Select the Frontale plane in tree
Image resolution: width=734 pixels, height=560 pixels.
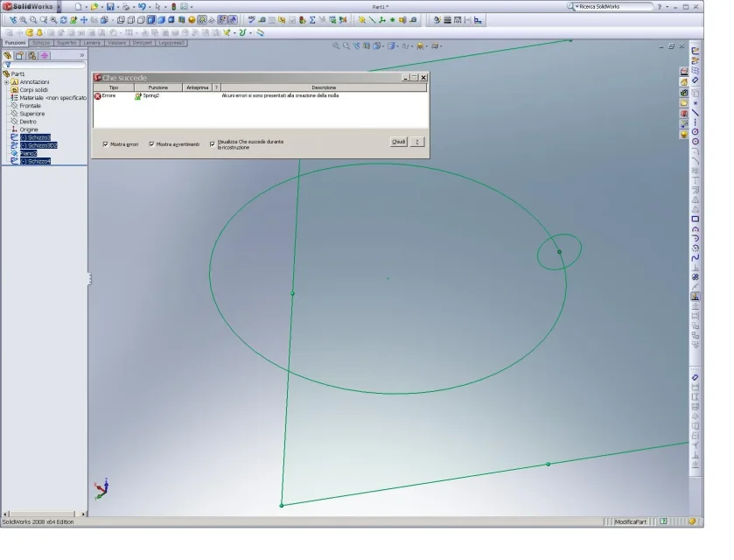tap(30, 106)
